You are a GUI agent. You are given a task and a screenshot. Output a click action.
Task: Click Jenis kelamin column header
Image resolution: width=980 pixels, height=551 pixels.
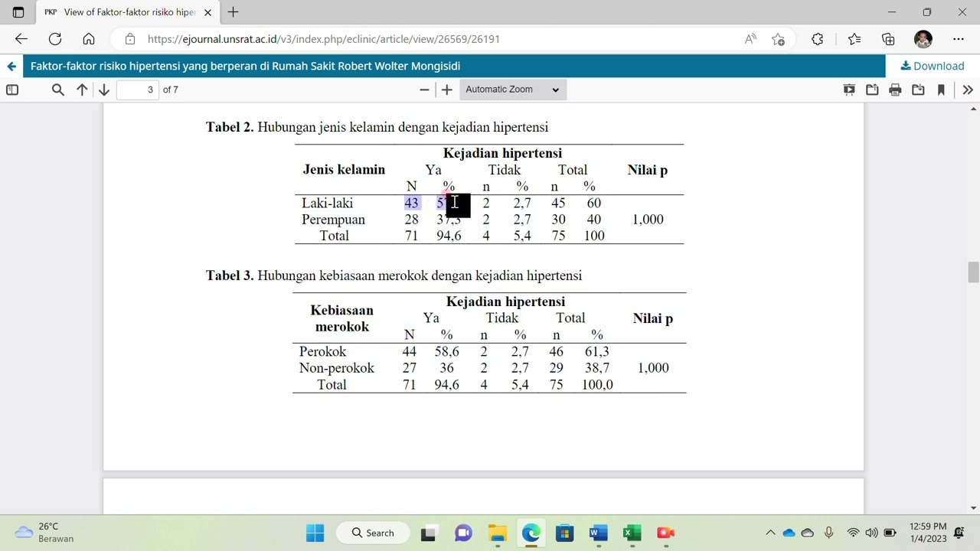344,170
